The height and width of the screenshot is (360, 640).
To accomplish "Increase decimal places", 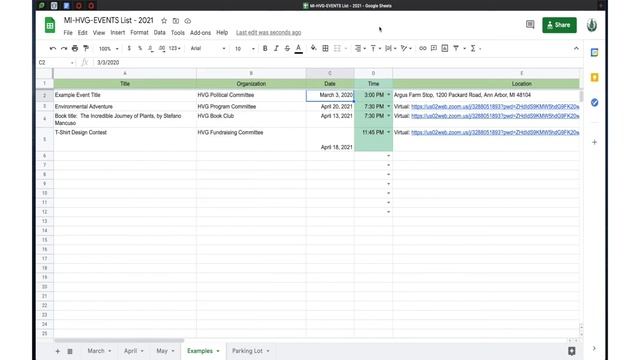I will pyautogui.click(x=162, y=48).
